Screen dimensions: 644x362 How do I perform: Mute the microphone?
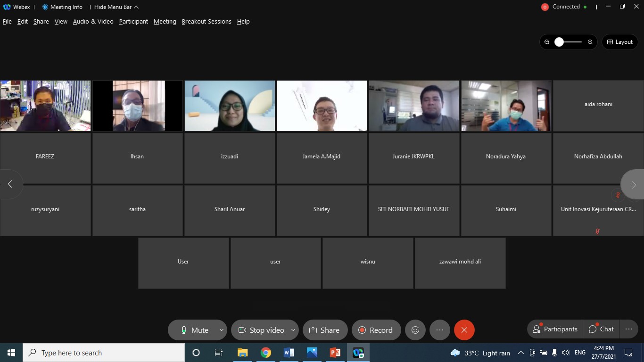coord(195,330)
